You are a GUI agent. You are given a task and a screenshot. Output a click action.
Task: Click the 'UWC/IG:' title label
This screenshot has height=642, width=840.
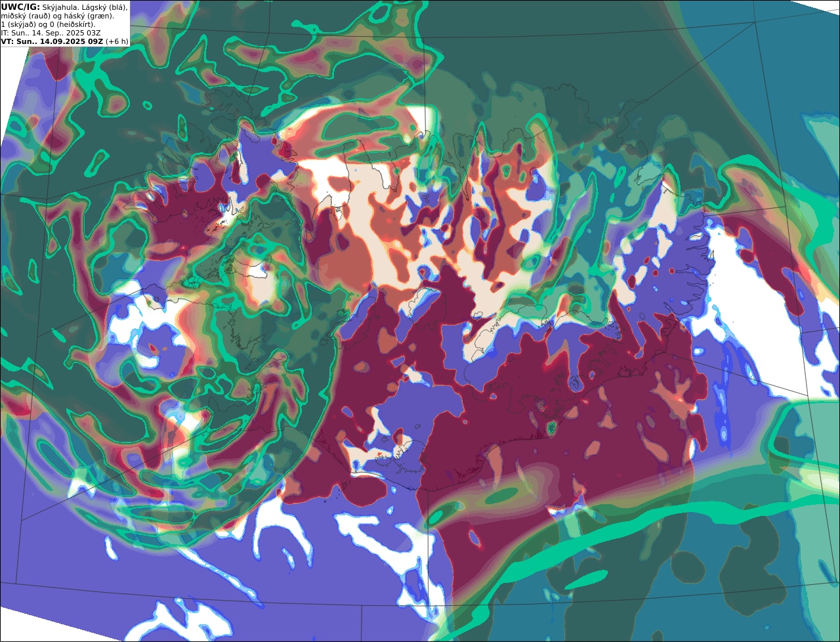tap(20, 7)
